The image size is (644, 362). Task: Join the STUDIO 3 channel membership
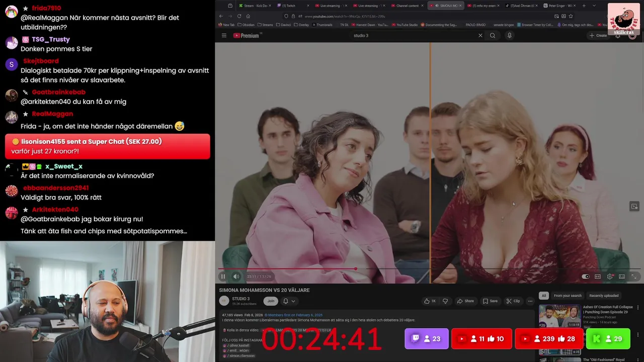click(271, 301)
